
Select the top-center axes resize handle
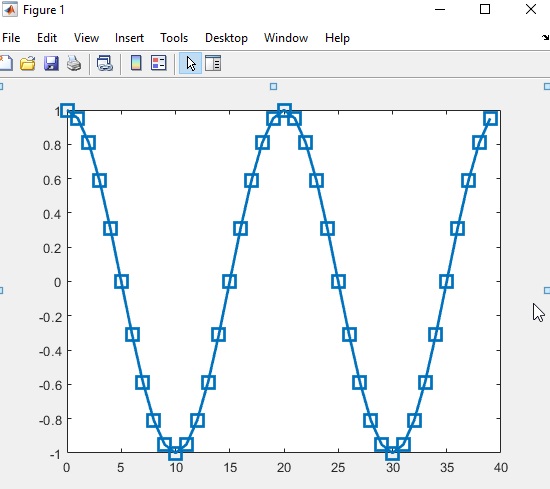click(274, 87)
